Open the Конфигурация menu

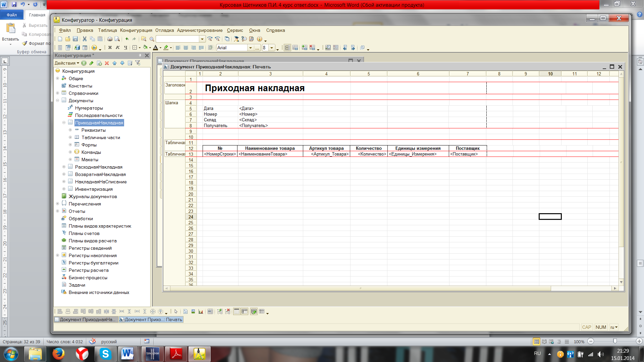pos(136,30)
